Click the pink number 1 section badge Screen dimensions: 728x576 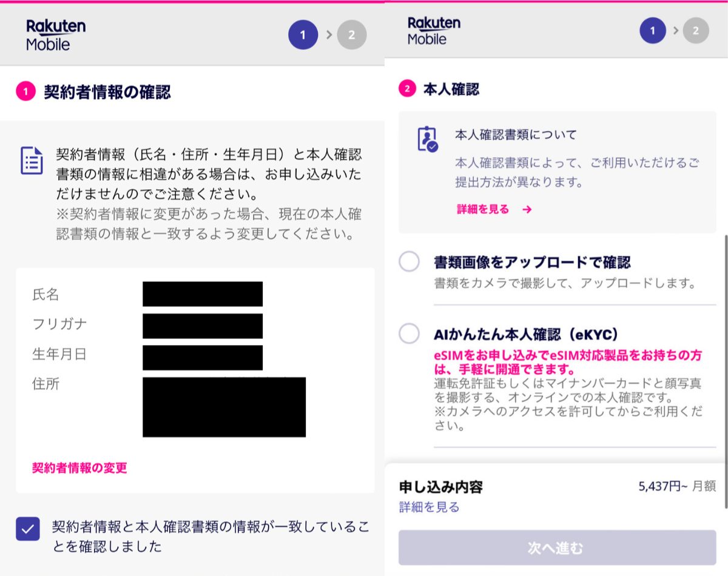[26, 93]
